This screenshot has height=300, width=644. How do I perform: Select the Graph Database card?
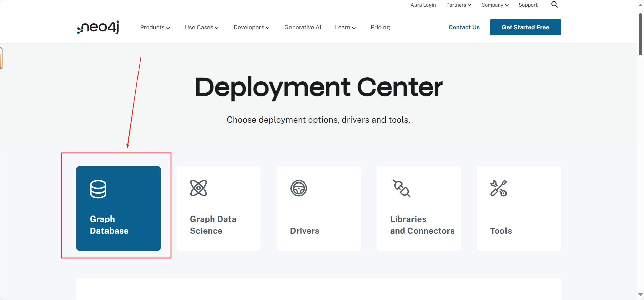(x=119, y=208)
